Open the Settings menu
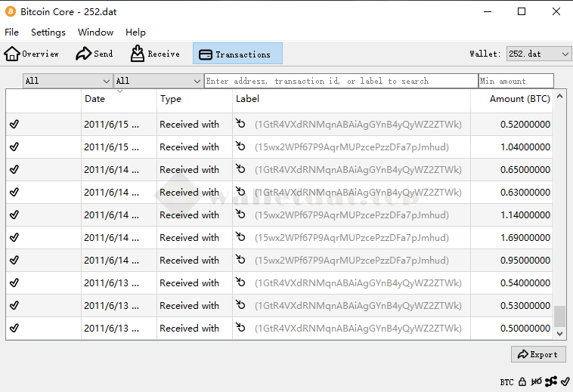This screenshot has width=573, height=392. point(48,32)
